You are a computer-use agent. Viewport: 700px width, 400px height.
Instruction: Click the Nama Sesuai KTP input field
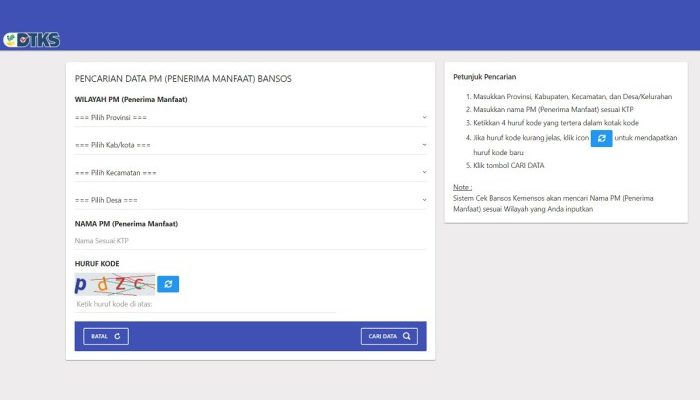(250, 241)
